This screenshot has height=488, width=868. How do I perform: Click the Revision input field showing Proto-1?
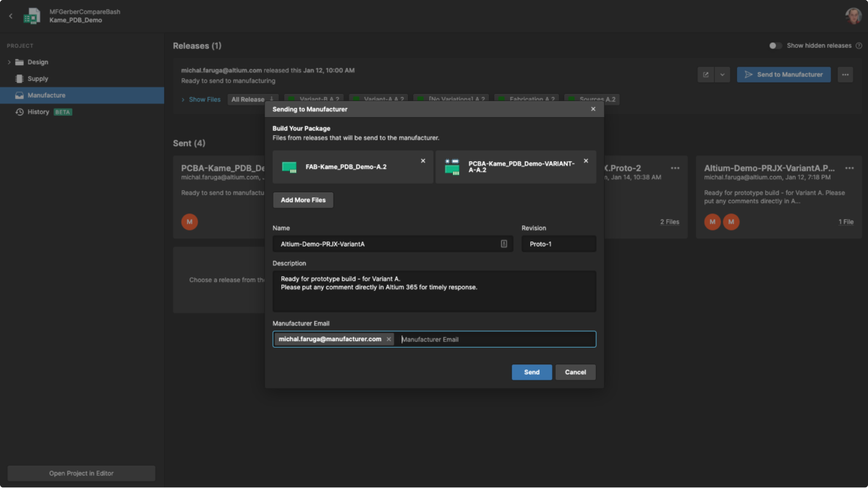(558, 244)
